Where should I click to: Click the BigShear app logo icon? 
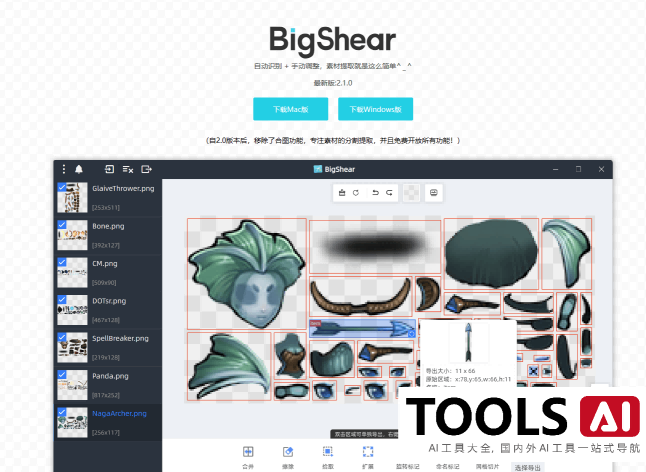point(318,169)
